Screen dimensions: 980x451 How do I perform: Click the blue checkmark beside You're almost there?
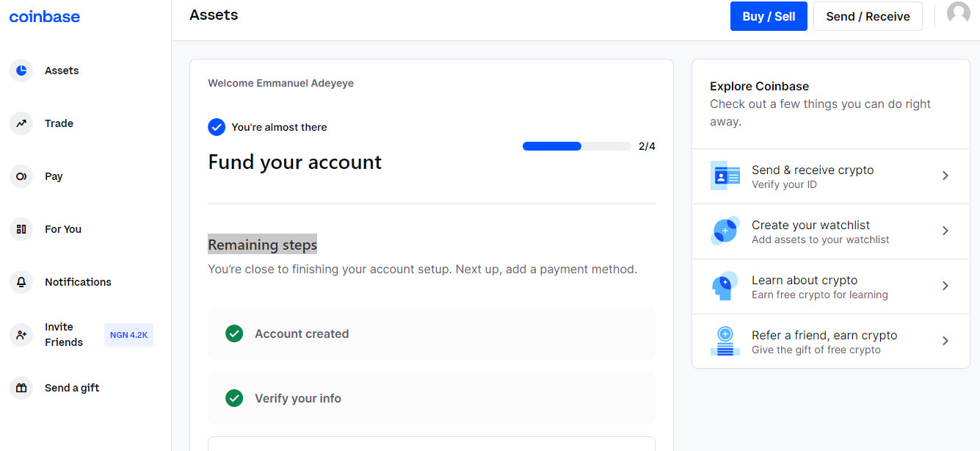(217, 127)
